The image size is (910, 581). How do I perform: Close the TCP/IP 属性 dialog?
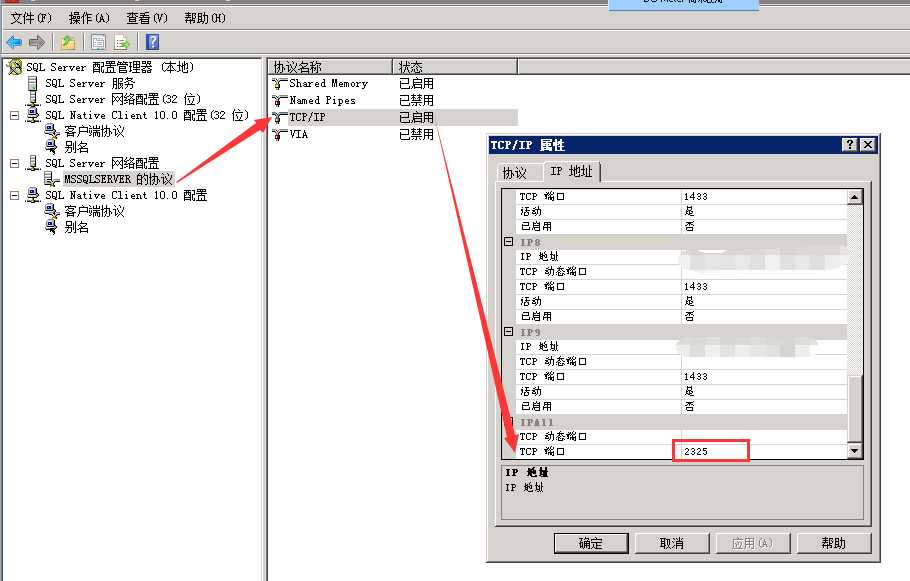coord(867,145)
